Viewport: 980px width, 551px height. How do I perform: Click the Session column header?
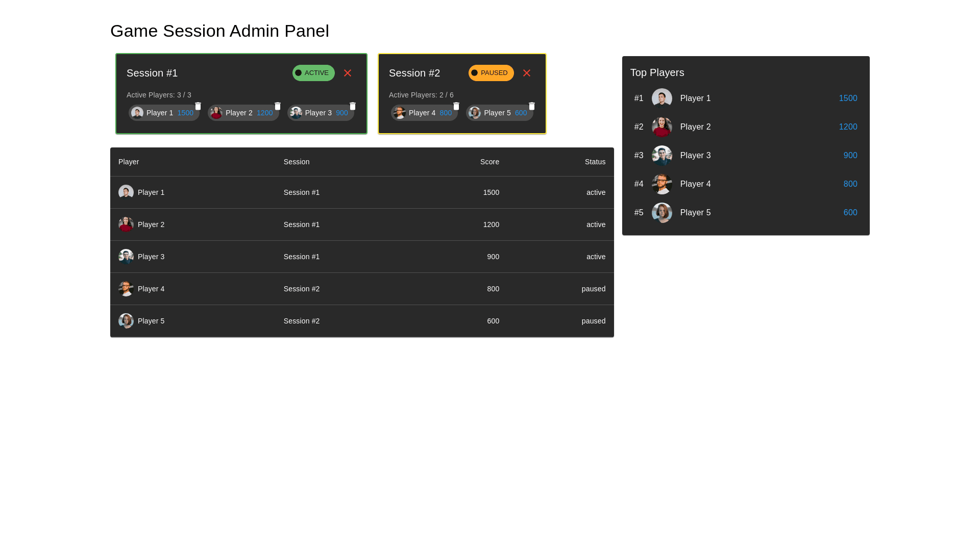point(297,162)
